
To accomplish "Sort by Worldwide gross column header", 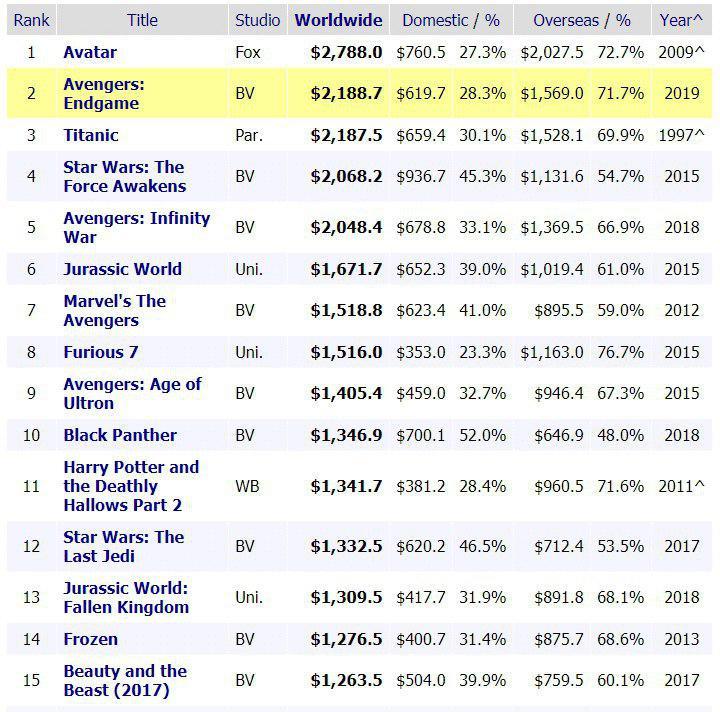I will coord(338,20).
